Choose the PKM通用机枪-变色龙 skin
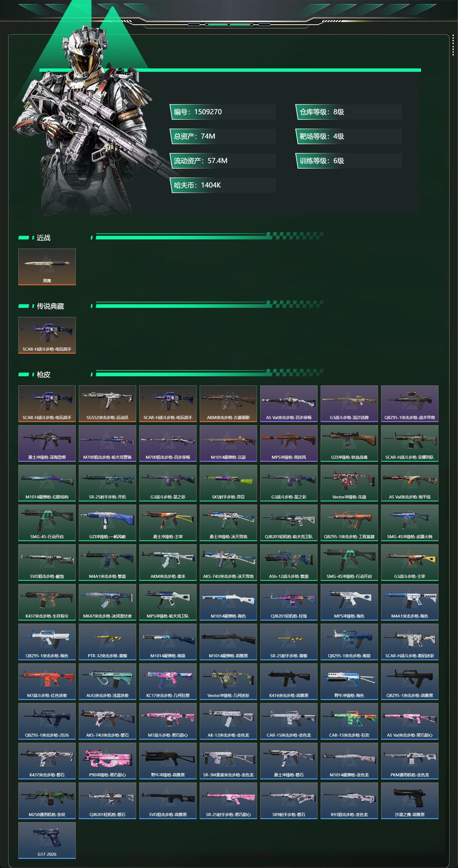 point(409,761)
